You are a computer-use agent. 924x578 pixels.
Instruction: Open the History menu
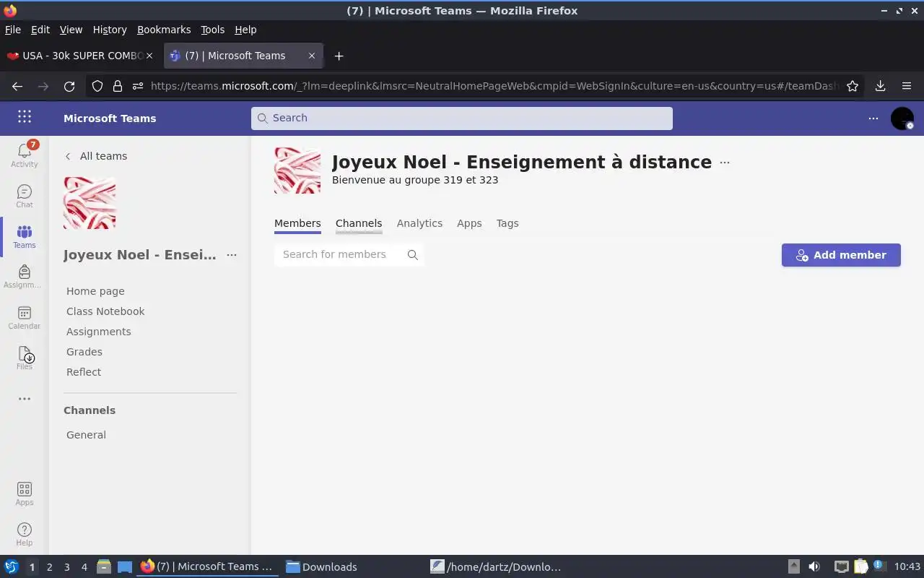click(110, 30)
